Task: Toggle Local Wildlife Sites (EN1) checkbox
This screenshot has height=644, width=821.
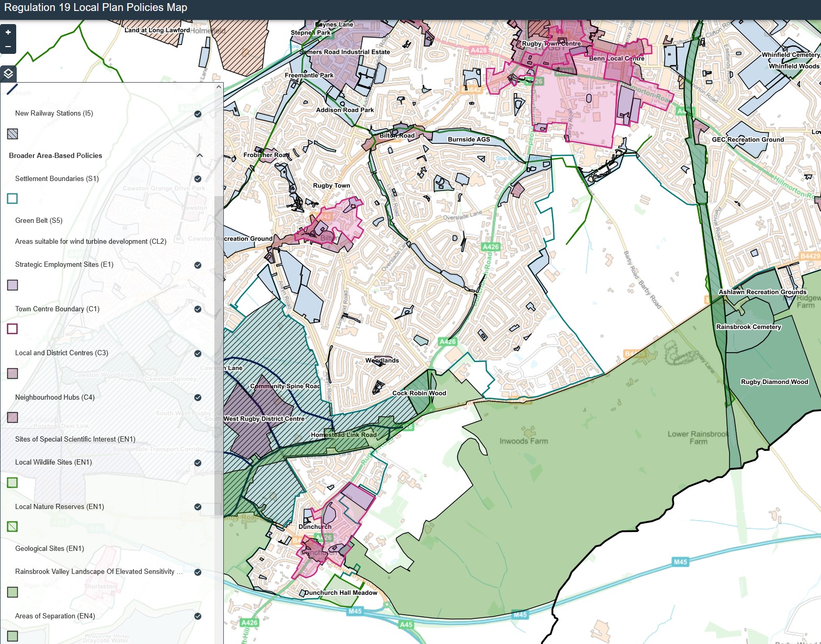Action: [198, 462]
